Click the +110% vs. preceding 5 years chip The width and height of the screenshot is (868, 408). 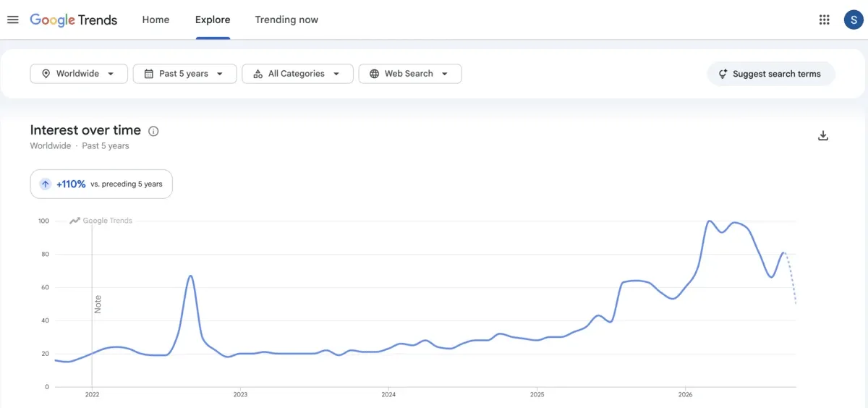(101, 184)
